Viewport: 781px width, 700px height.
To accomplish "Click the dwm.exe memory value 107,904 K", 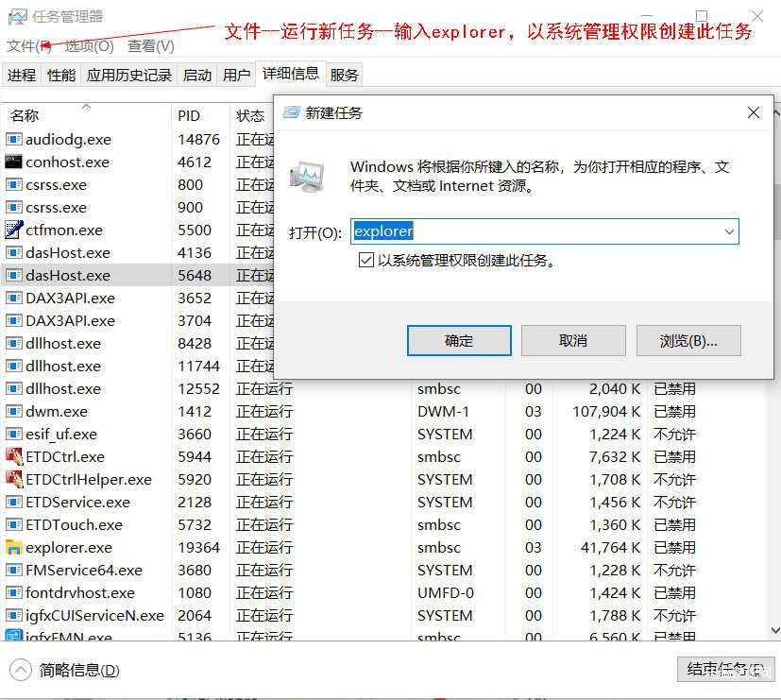I will [606, 411].
